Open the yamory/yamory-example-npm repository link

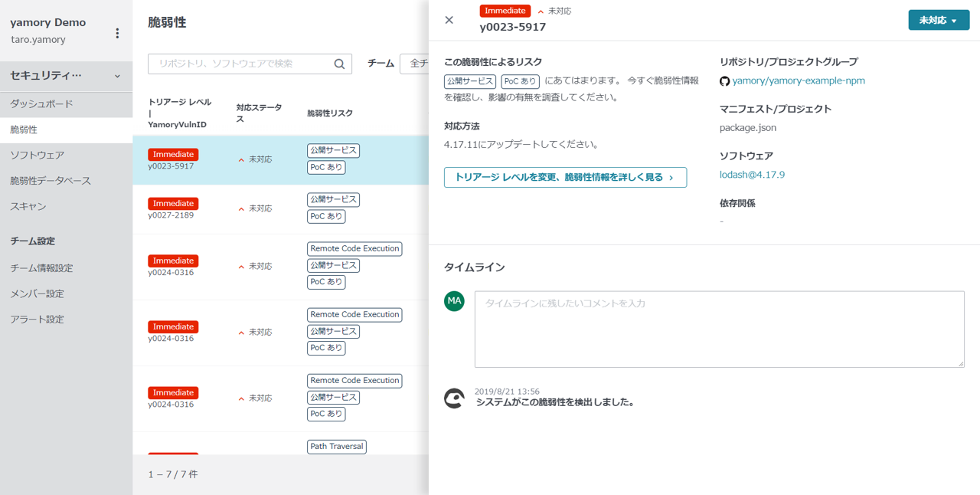[798, 80]
